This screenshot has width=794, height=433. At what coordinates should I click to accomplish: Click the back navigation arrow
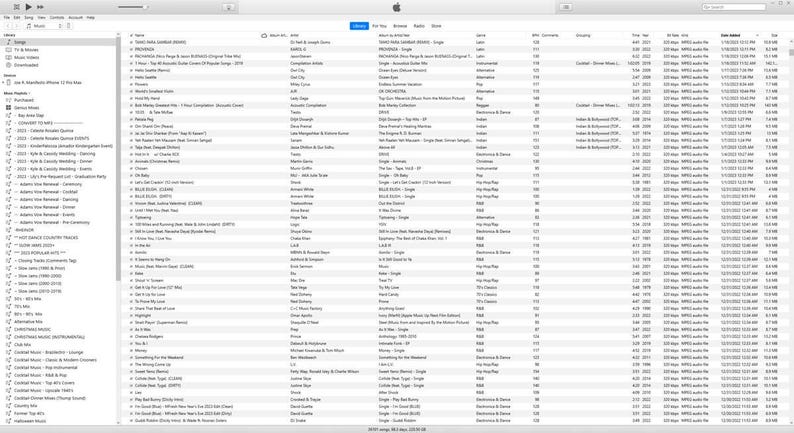[x=9, y=26]
